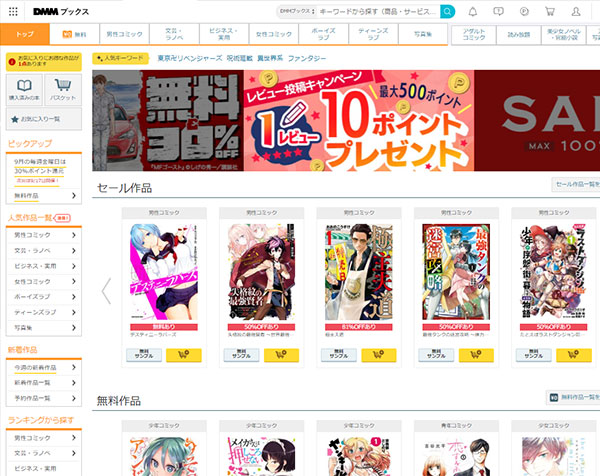Focus the keyword search field
Viewport: 600px width, 476px height.
click(378, 11)
